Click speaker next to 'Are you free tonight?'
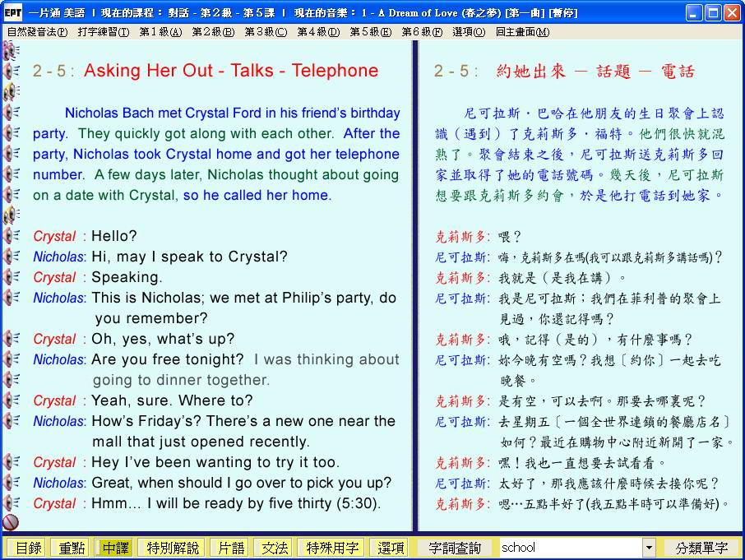 coord(12,359)
